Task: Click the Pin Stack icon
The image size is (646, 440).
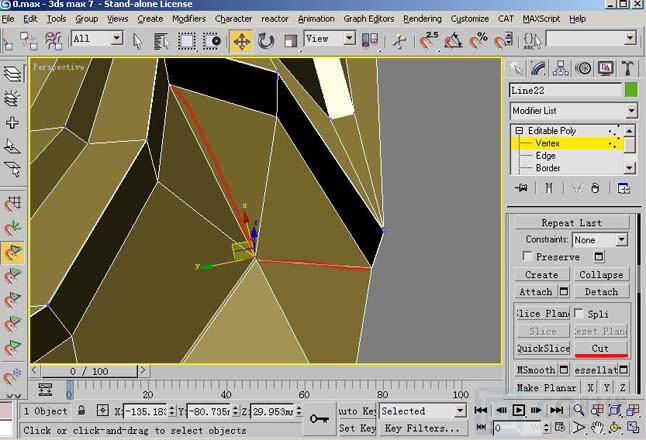Action: [521, 188]
